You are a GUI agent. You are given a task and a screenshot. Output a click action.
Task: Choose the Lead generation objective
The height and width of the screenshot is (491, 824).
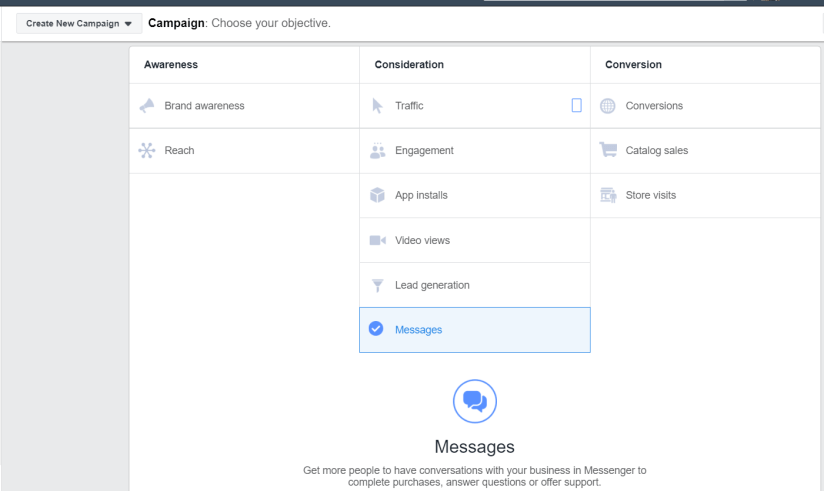tap(432, 286)
